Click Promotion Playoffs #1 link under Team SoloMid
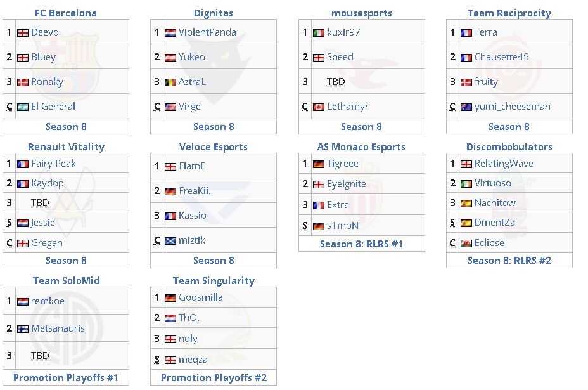The width and height of the screenshot is (588, 390). (66, 377)
